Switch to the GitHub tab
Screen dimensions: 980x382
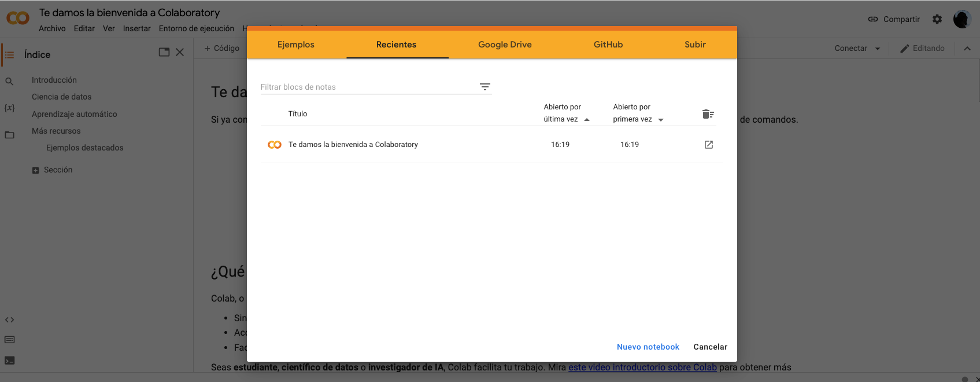pyautogui.click(x=608, y=45)
